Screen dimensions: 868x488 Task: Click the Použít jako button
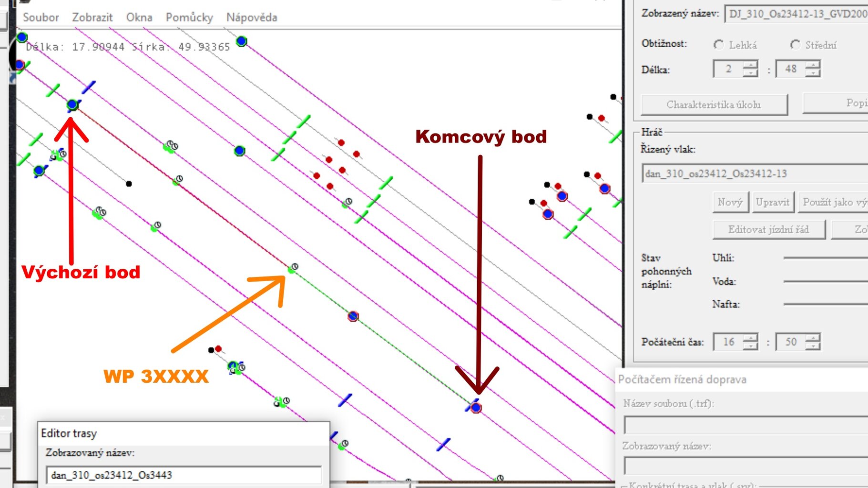coord(833,202)
